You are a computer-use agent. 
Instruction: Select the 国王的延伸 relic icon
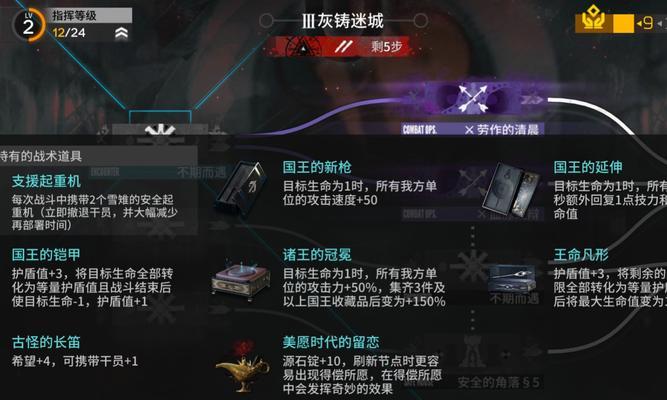(512, 189)
